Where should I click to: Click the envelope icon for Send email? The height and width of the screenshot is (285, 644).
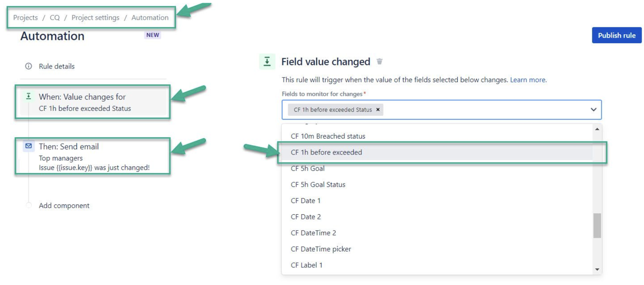29,146
